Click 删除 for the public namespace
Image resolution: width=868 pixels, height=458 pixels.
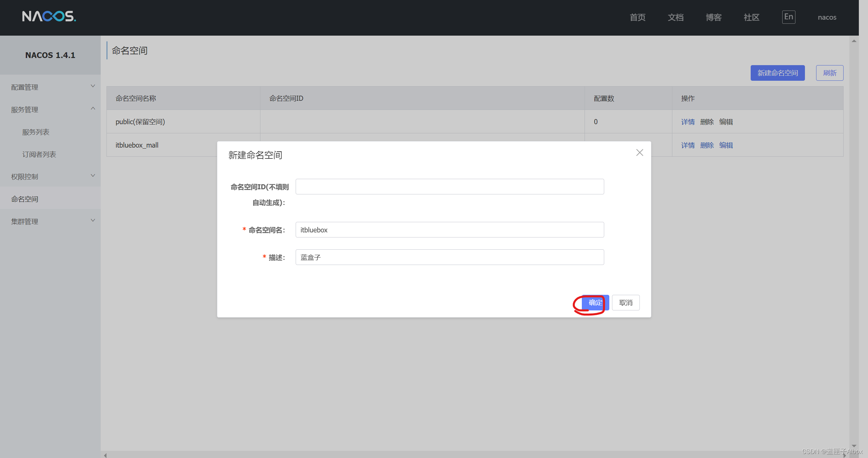[707, 122]
